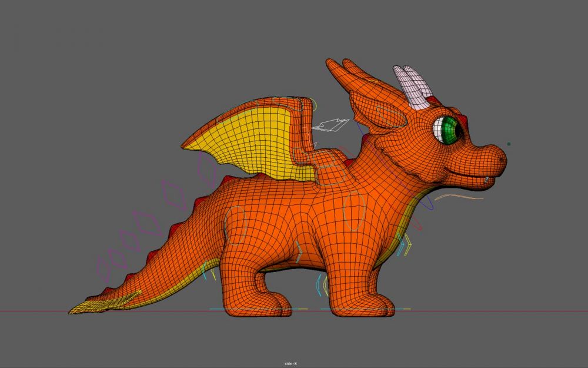Select the small white tooth at the mouth
The height and width of the screenshot is (368, 588).
[487, 178]
